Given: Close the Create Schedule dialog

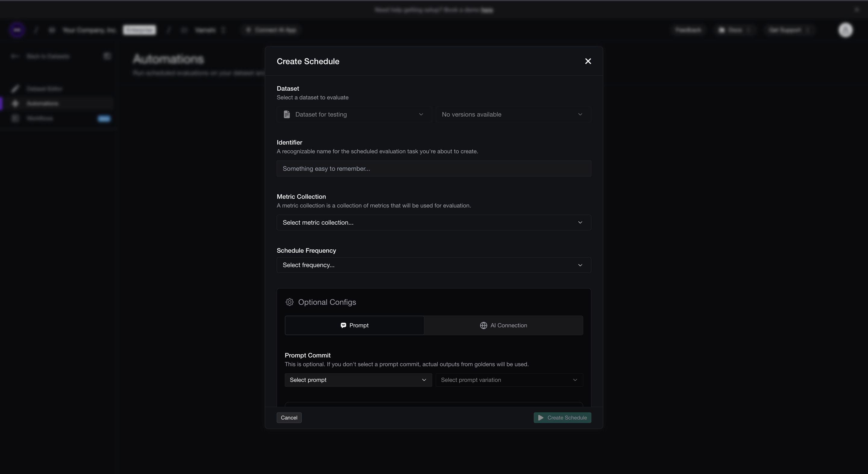Looking at the screenshot, I should click(x=588, y=61).
